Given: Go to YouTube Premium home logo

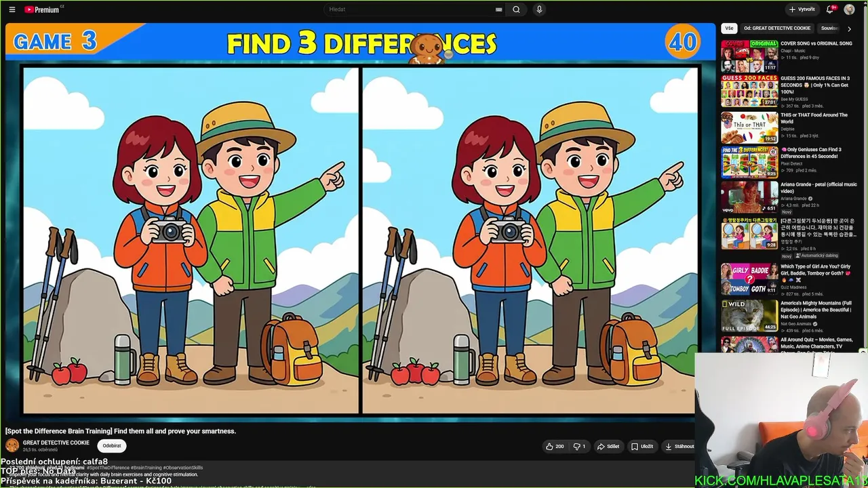Looking at the screenshot, I should pos(42,9).
